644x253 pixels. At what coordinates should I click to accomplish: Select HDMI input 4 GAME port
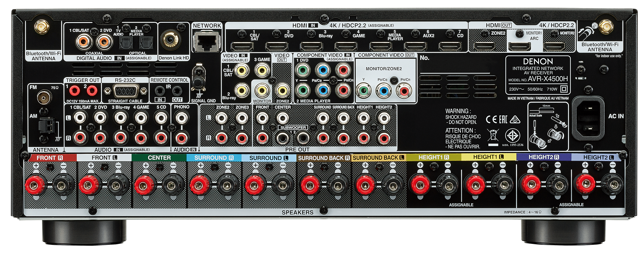click(346, 47)
